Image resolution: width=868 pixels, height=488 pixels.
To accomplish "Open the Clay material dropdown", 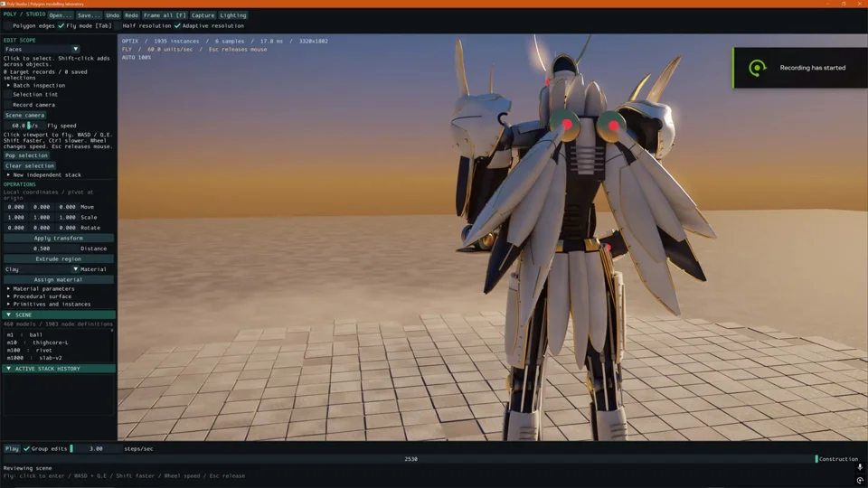I will [x=42, y=269].
